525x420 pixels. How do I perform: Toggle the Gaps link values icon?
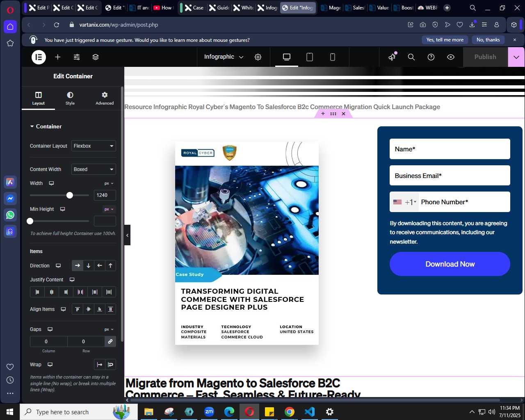[110, 342]
